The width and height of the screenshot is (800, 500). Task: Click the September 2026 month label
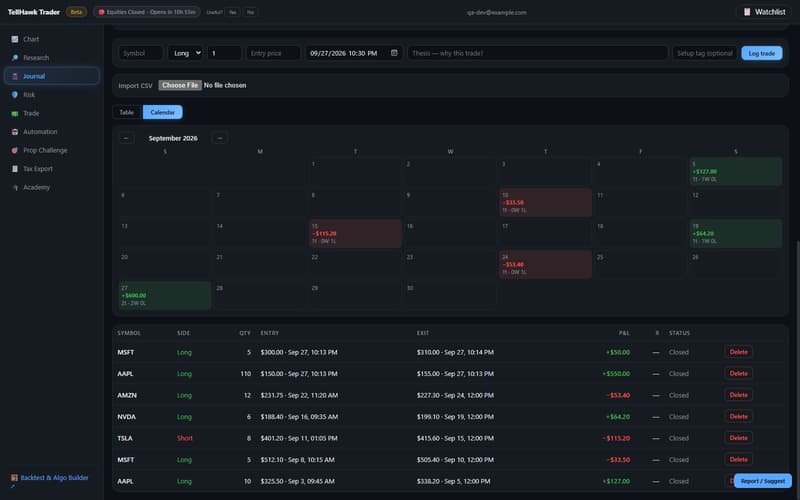click(173, 138)
